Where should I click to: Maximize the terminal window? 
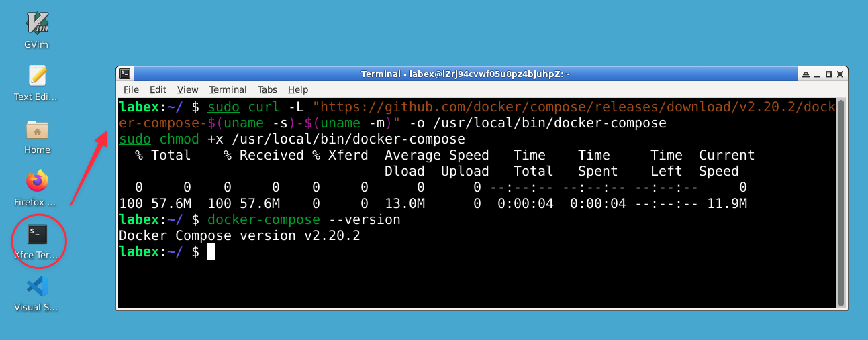828,74
